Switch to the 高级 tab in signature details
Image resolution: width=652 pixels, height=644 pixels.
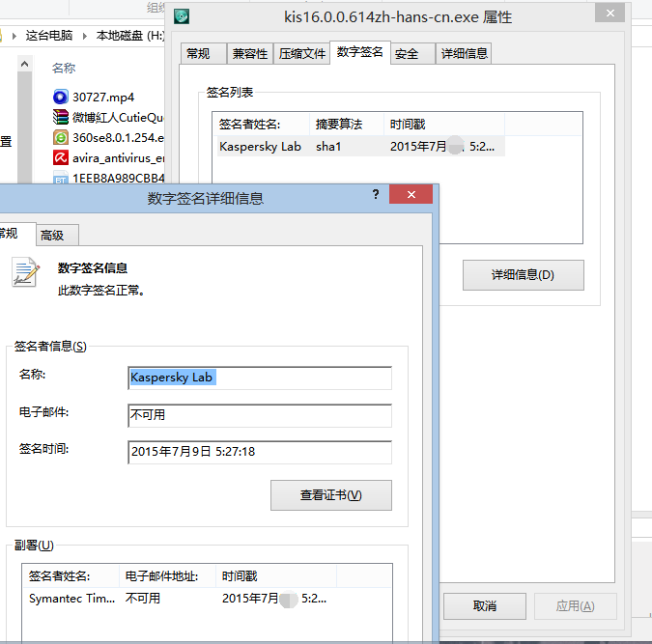point(57,236)
